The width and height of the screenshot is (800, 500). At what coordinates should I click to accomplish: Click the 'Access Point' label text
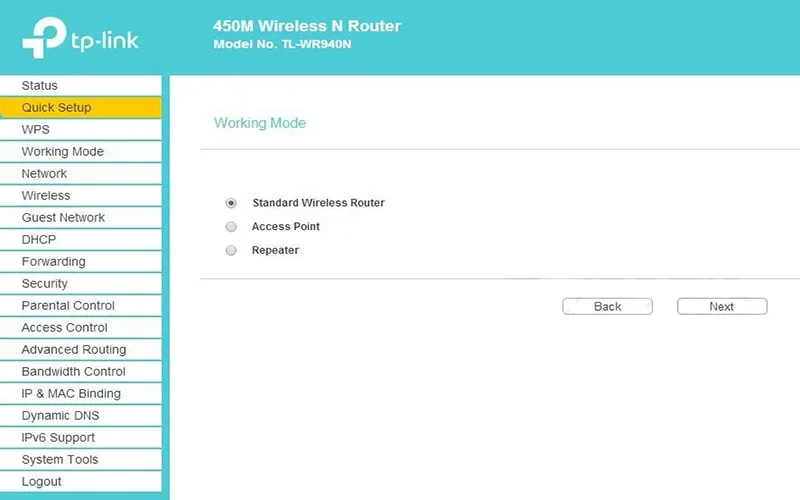[286, 227]
